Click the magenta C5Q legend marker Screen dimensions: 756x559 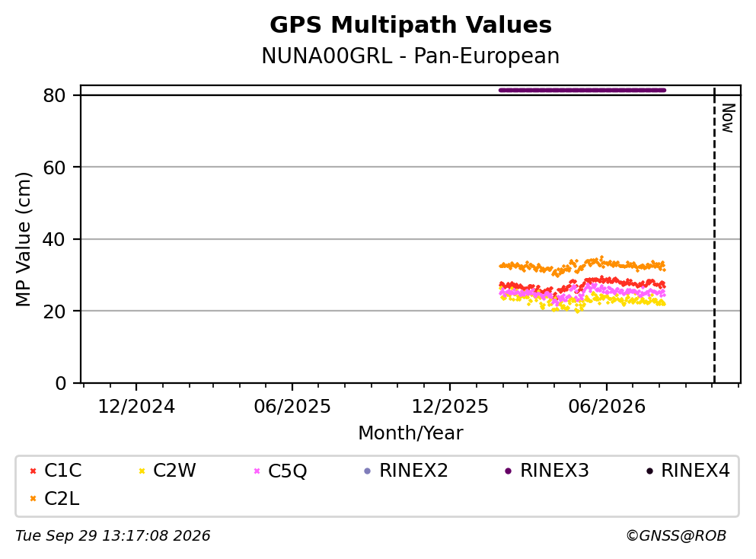[257, 471]
